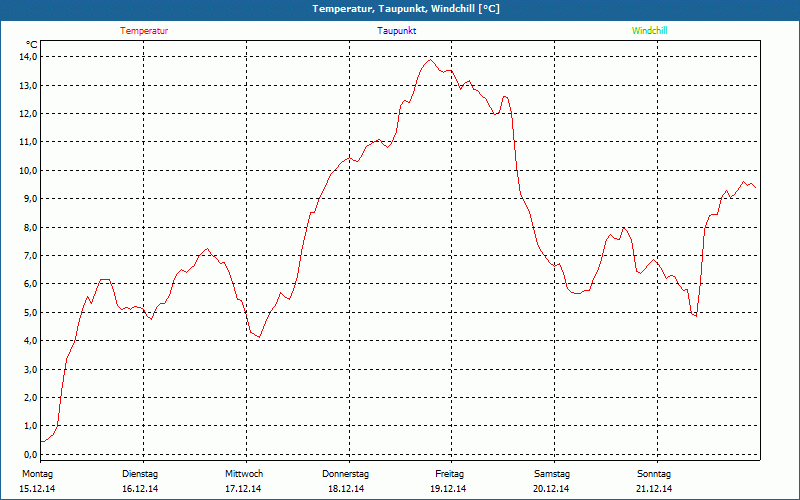800x500 pixels.
Task: Select the 6,0 value on the y-axis
Action: pyautogui.click(x=29, y=284)
